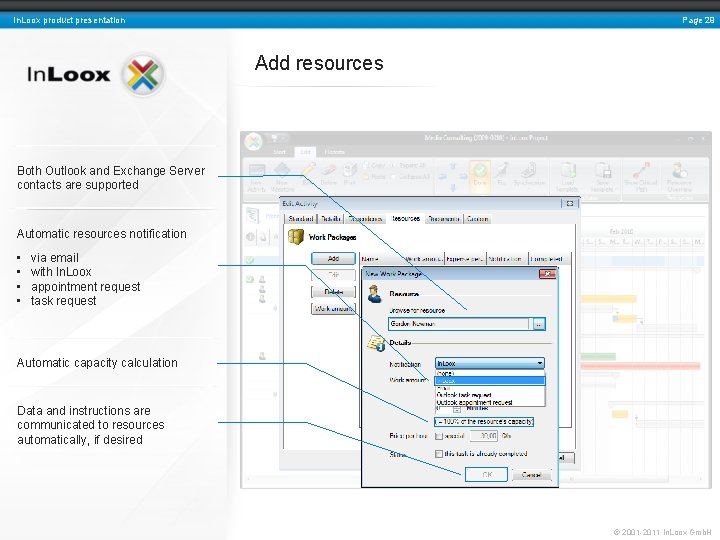Image resolution: width=720 pixels, height=540 pixels.
Task: Click the Copy ribbon command
Action: coord(374,165)
